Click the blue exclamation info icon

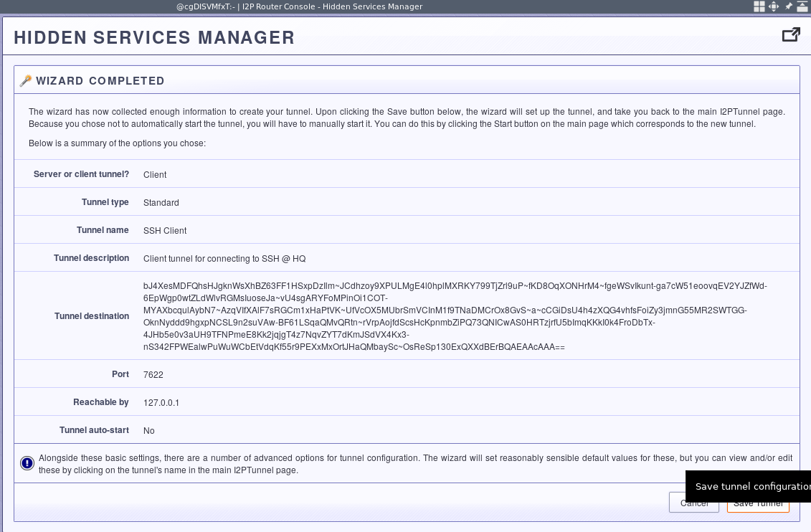click(x=27, y=463)
